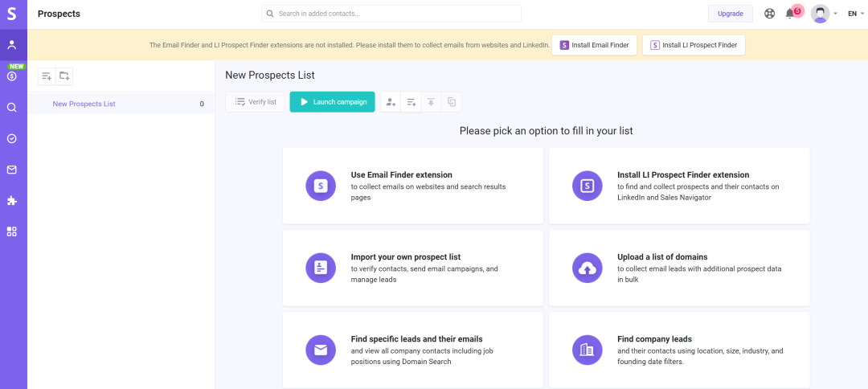
Task: Select New Prospects List in left panel
Action: tap(84, 104)
